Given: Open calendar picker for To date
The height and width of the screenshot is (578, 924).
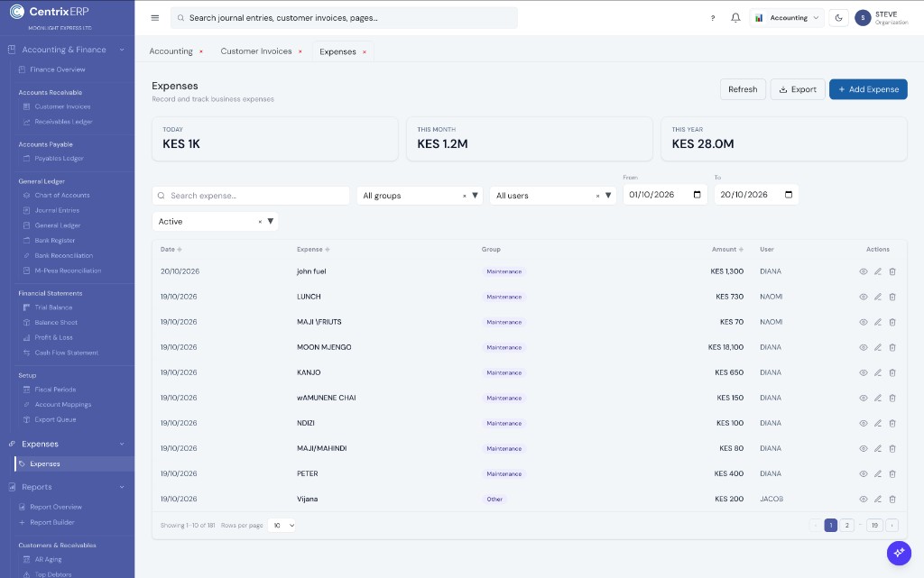Looking at the screenshot, I should pos(789,195).
